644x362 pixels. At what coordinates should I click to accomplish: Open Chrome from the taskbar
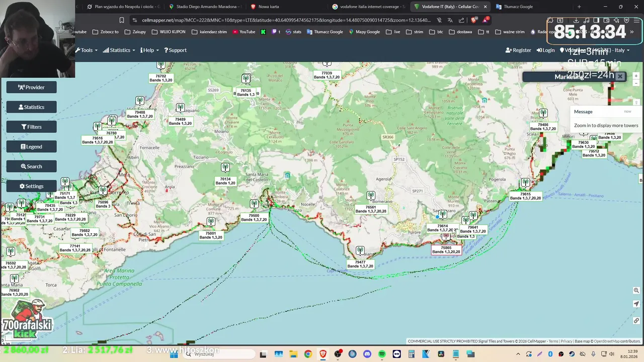[308, 354]
